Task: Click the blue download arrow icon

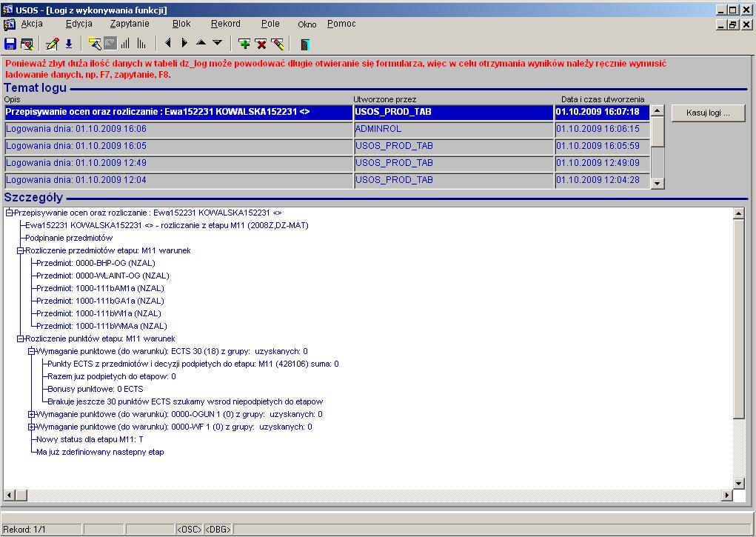Action: 69,44
